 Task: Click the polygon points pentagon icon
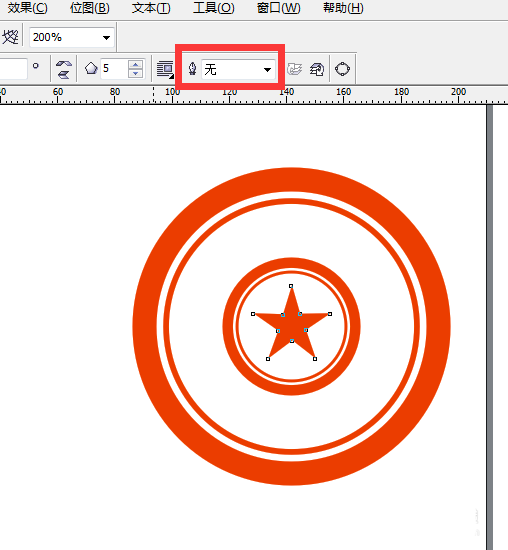tap(91, 68)
